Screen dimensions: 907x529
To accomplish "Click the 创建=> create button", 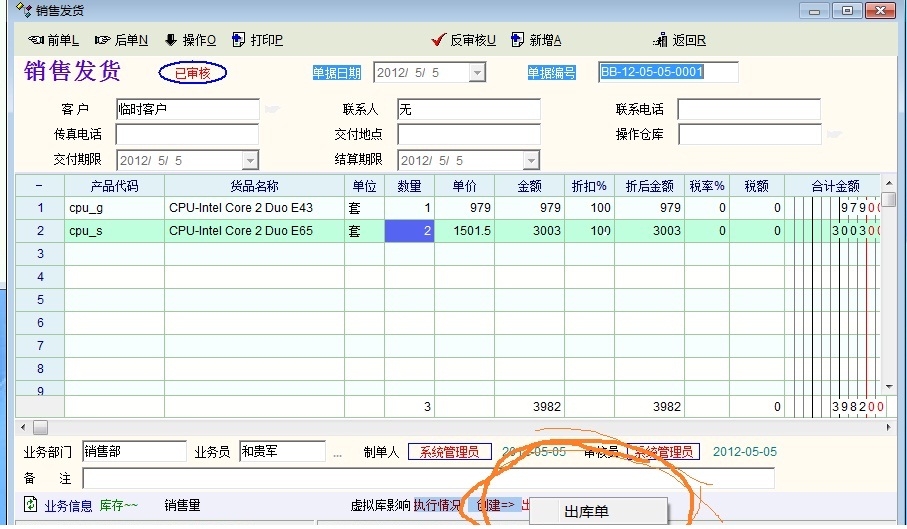I will point(495,505).
